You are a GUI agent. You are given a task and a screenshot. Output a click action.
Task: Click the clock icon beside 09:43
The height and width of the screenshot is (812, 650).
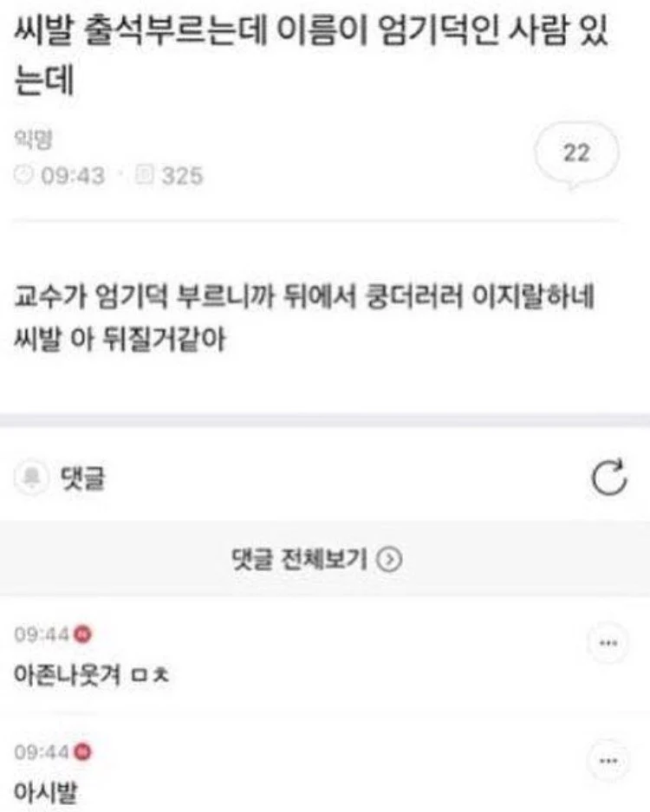[x=23, y=175]
